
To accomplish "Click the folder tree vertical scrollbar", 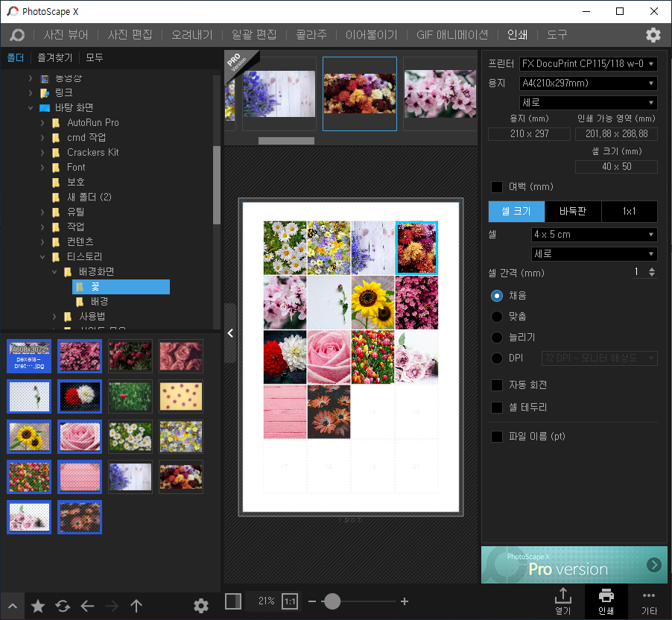I will [x=217, y=185].
